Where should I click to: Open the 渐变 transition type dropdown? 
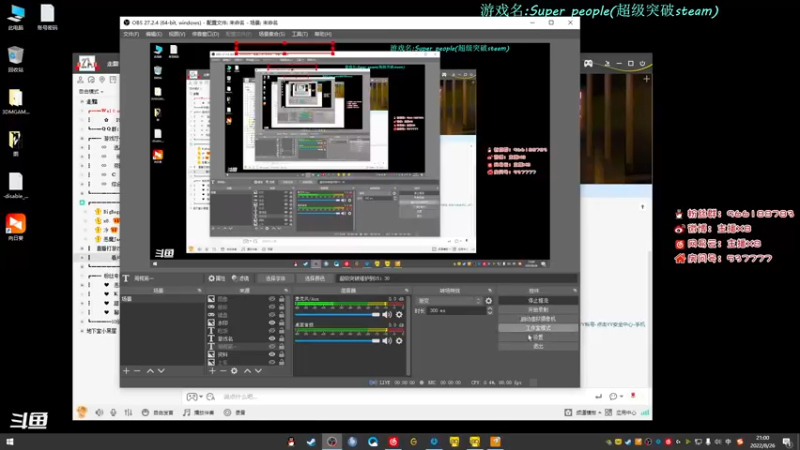coord(449,301)
